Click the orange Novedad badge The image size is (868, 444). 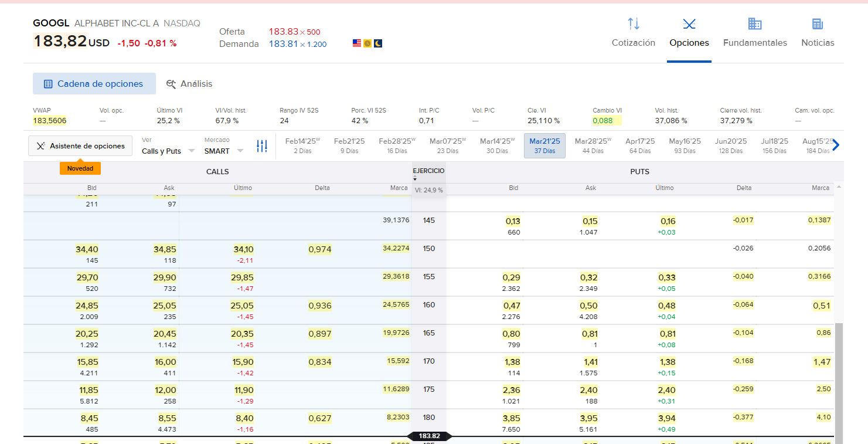[80, 168]
